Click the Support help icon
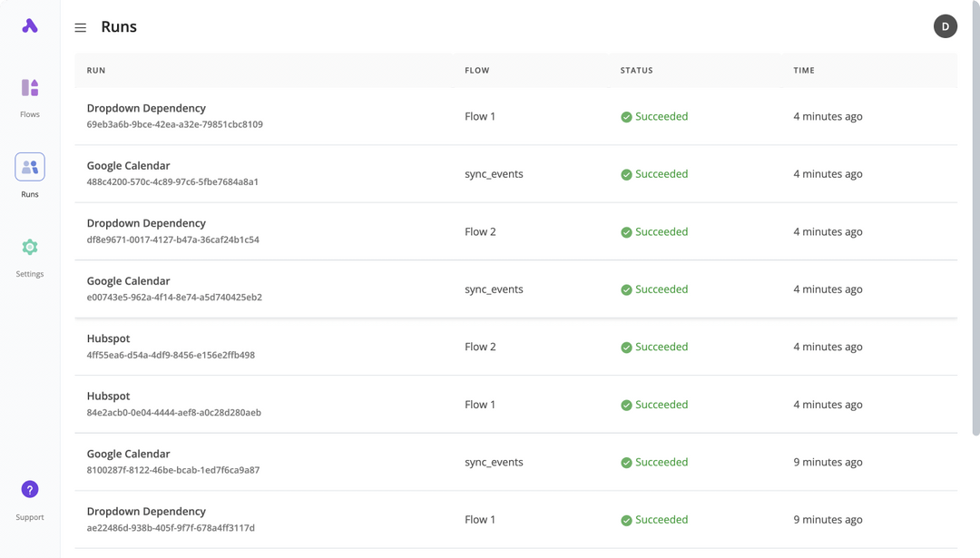980x558 pixels. (29, 489)
